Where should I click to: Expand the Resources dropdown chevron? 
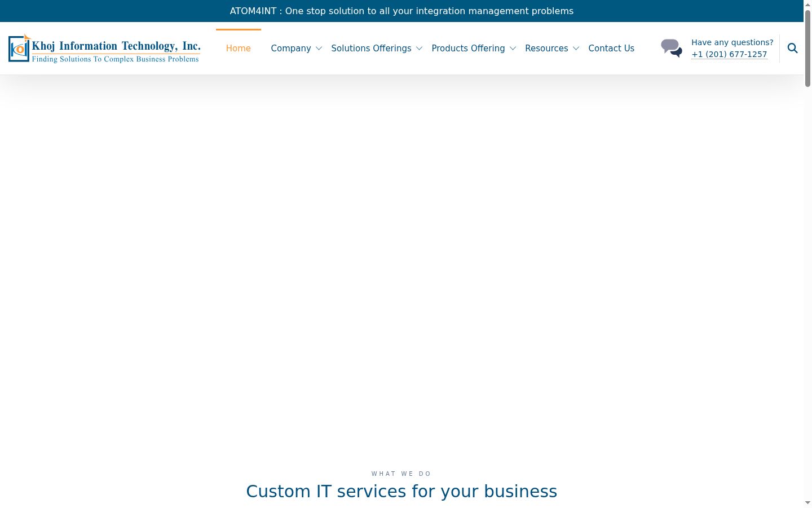(576, 49)
